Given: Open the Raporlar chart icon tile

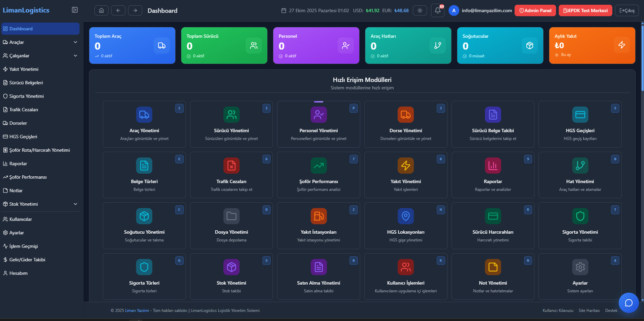Looking at the screenshot, I should [493, 166].
